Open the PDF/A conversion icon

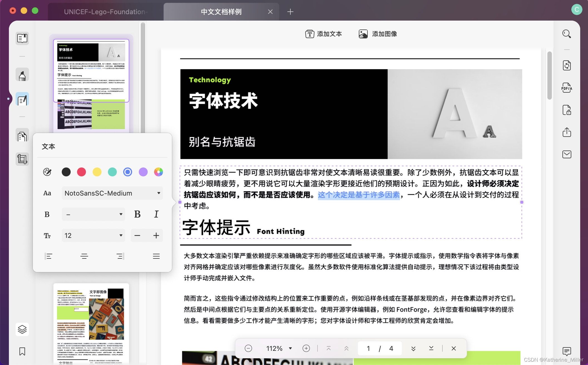click(x=567, y=88)
